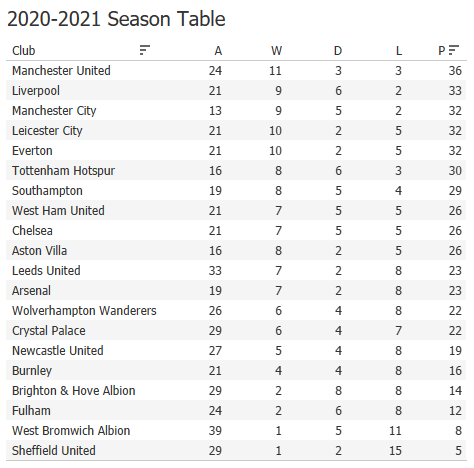The height and width of the screenshot is (468, 474).
Task: Click Manchester United's points value 36
Action: (455, 71)
